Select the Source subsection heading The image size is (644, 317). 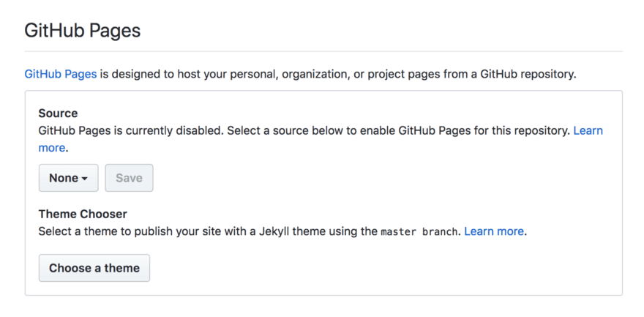coord(58,113)
